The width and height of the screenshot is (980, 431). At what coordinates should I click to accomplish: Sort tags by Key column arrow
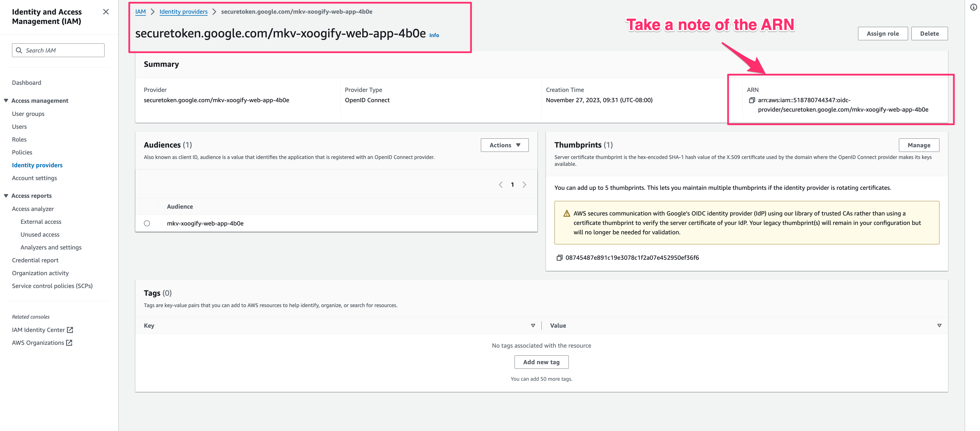[533, 326]
